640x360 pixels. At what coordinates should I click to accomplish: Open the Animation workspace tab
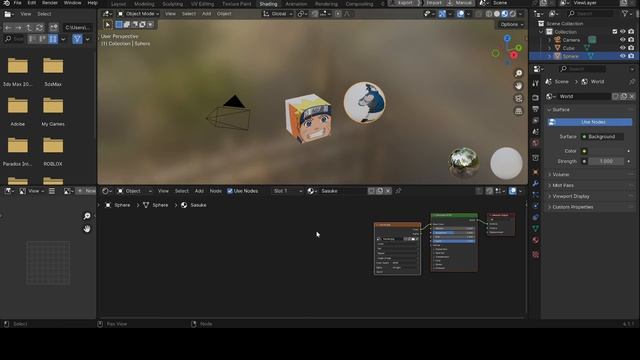coord(296,4)
